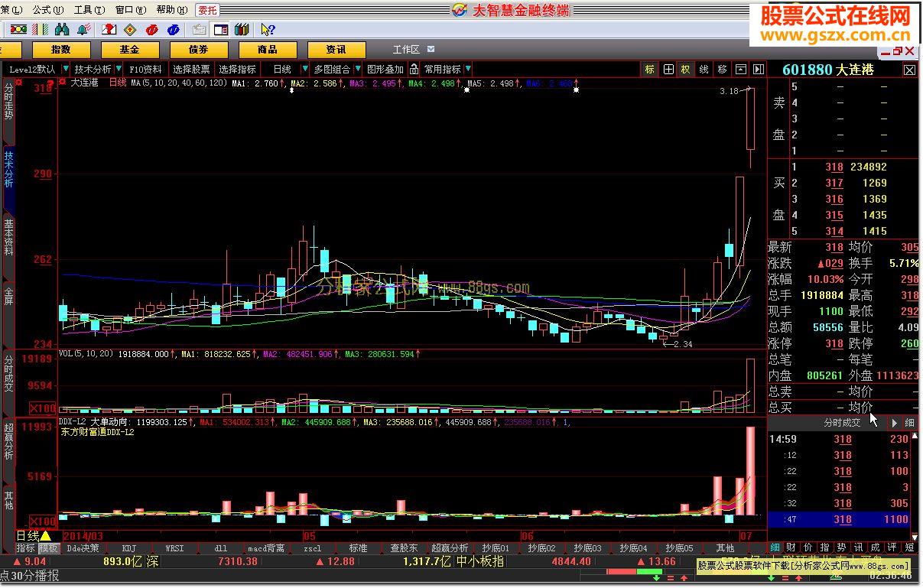This screenshot has height=588, width=923.
Task: Click the yellow triangle beside 日线 label
Action: 46,536
